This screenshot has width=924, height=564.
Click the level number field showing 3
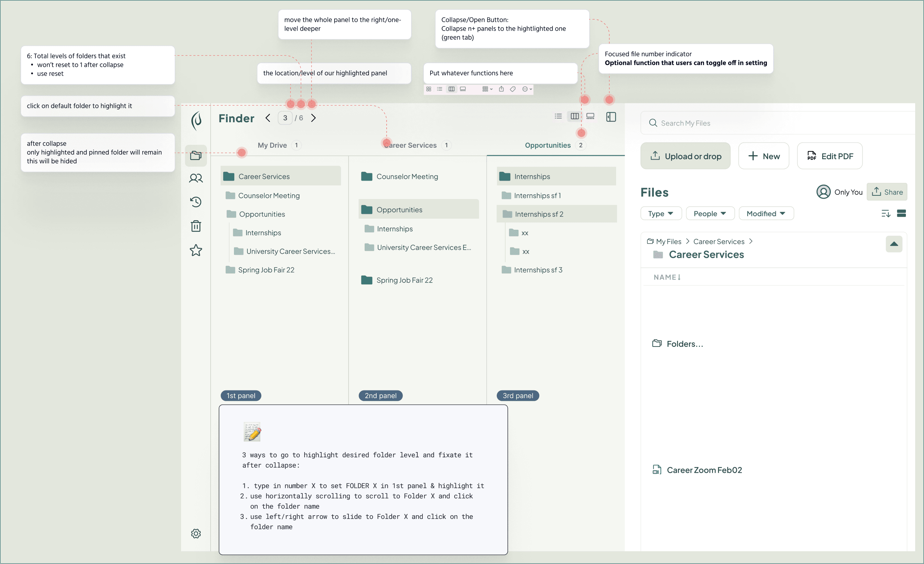[x=285, y=118]
